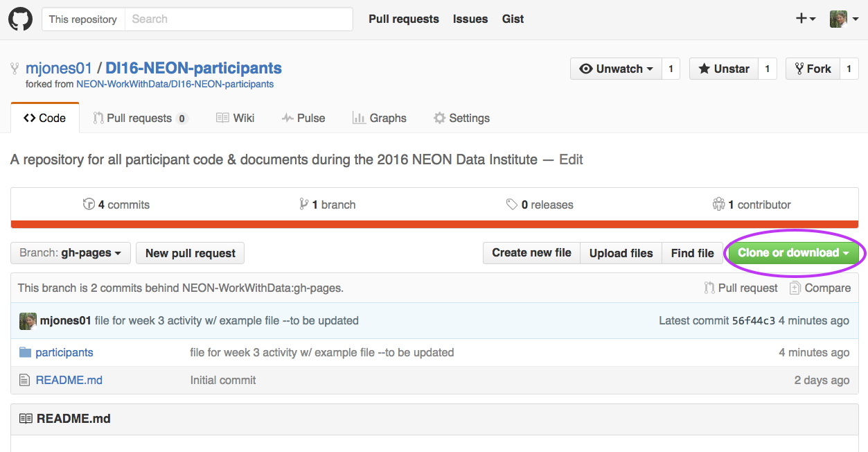Screen dimensions: 868x452
Task: Click the GitHub Octocat logo
Action: click(20, 19)
